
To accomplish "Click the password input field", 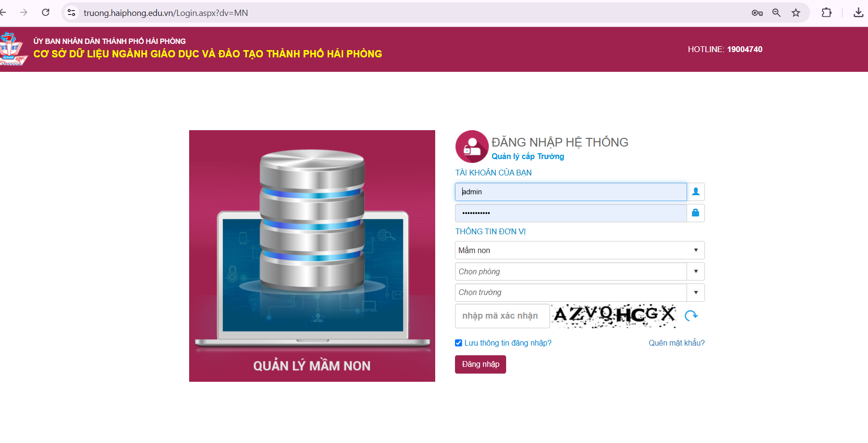I will (x=570, y=213).
